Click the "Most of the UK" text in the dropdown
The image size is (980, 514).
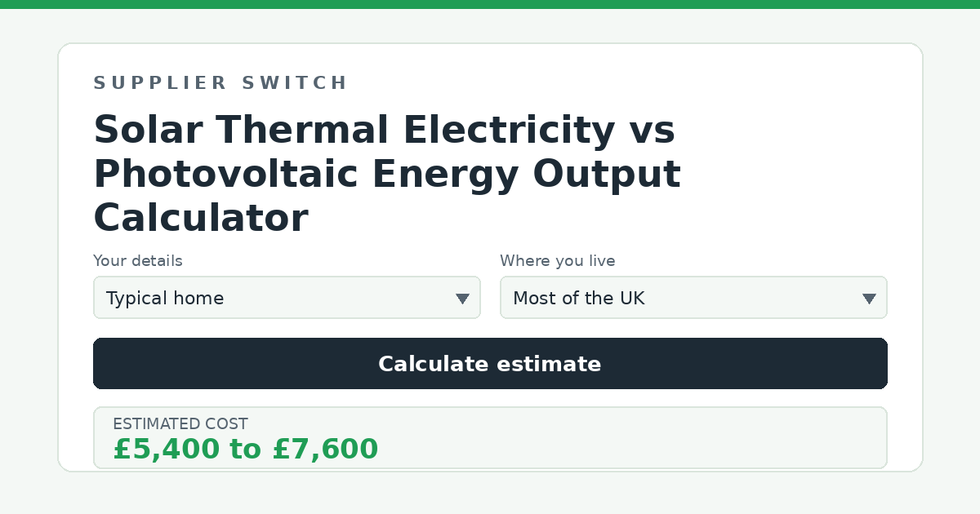(579, 299)
